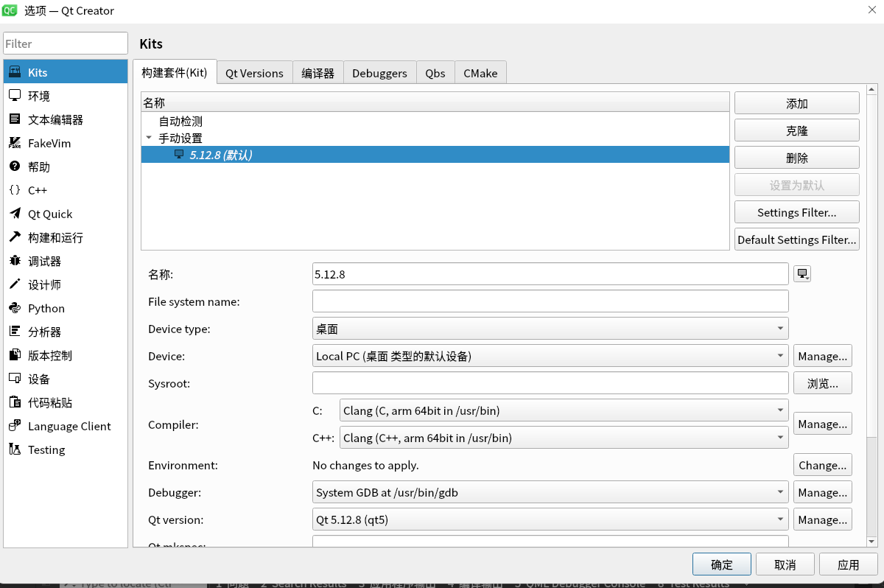Switch to the Qbs tab
The width and height of the screenshot is (884, 588).
[x=435, y=73]
